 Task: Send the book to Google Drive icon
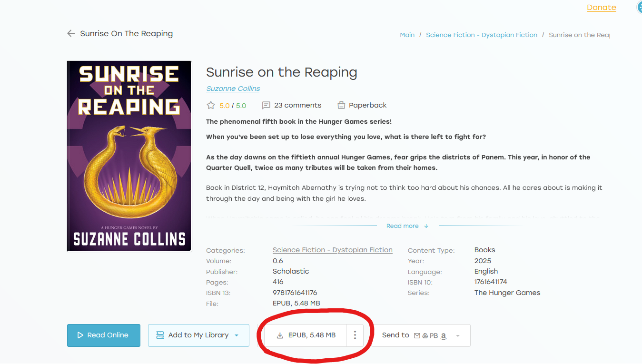pos(425,335)
